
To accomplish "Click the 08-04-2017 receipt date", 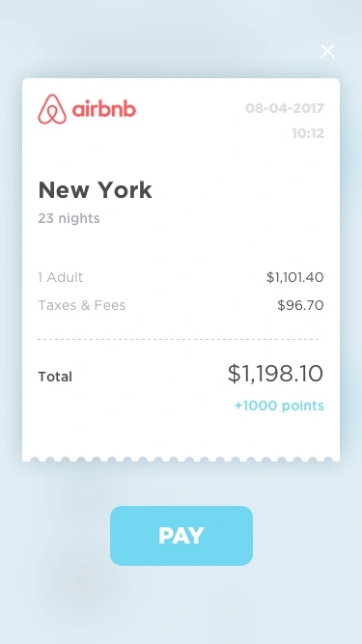I will [285, 108].
